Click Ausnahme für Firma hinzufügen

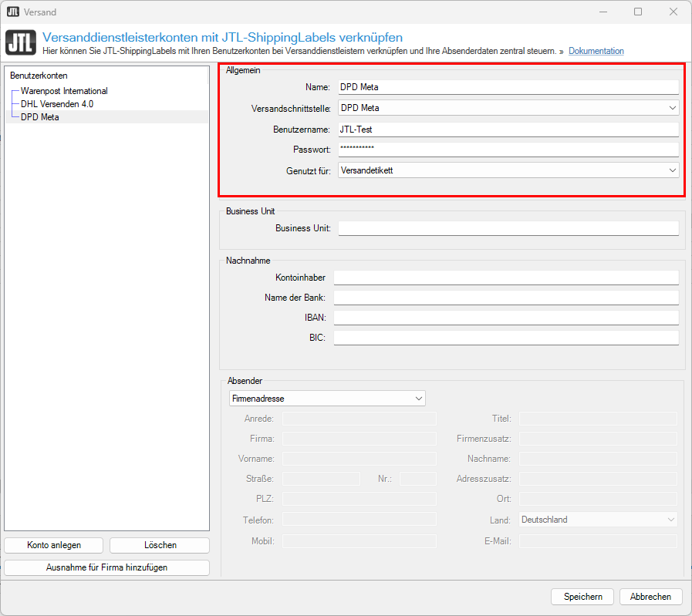pyautogui.click(x=106, y=567)
